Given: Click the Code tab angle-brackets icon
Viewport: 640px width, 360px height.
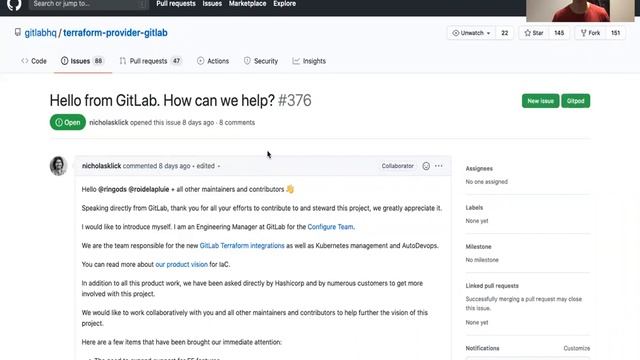Looking at the screenshot, I should tap(25, 61).
